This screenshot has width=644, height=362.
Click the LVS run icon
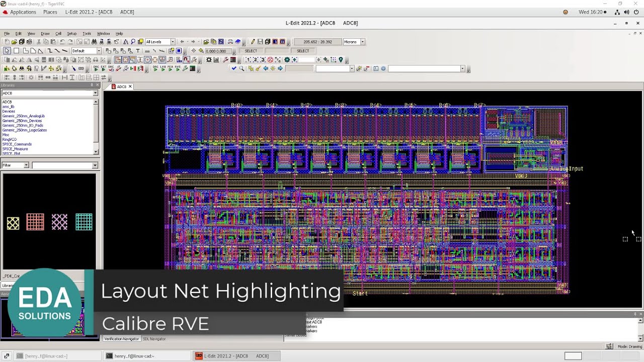click(x=163, y=68)
